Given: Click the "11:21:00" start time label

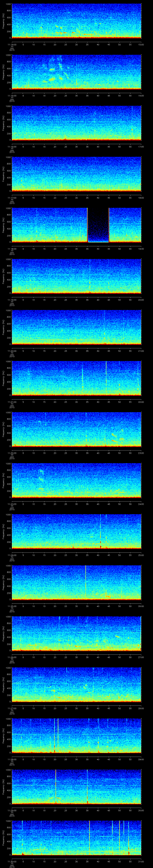Looking at the screenshot, I should coord(12,402).
